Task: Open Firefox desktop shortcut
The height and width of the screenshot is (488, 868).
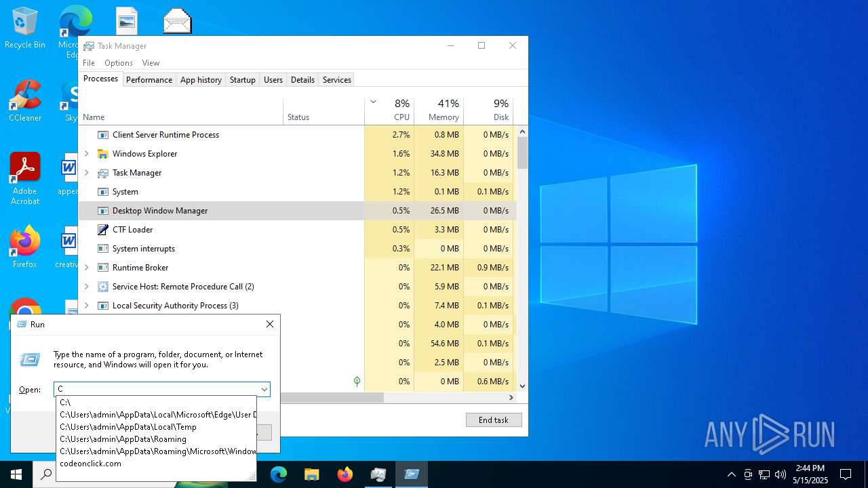Action: click(25, 247)
